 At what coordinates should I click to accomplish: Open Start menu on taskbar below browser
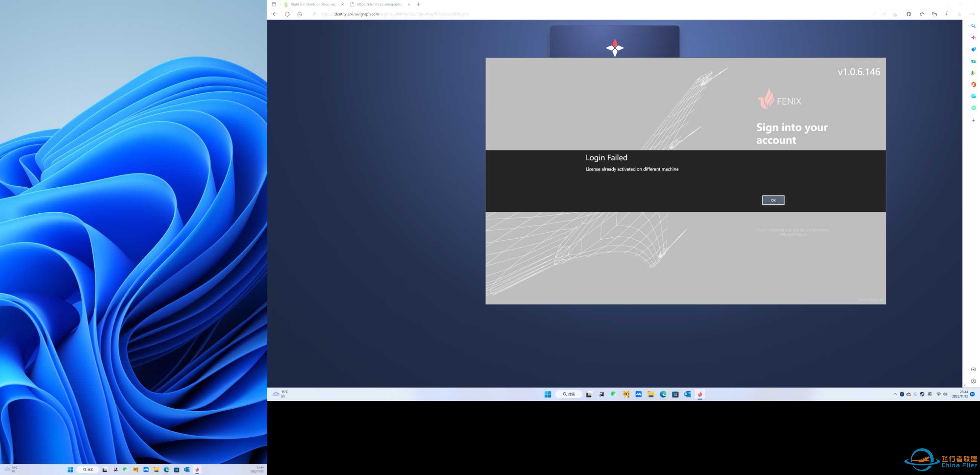[x=548, y=394]
